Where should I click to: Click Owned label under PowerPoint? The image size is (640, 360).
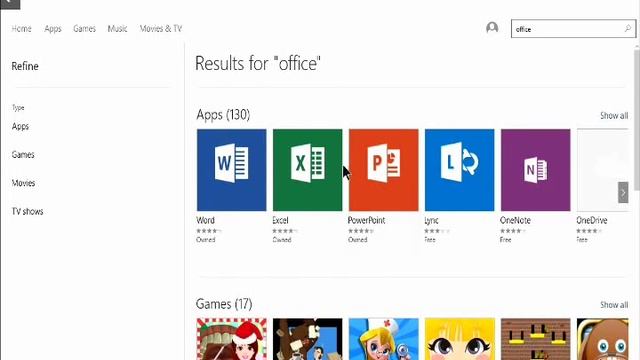pyautogui.click(x=358, y=240)
